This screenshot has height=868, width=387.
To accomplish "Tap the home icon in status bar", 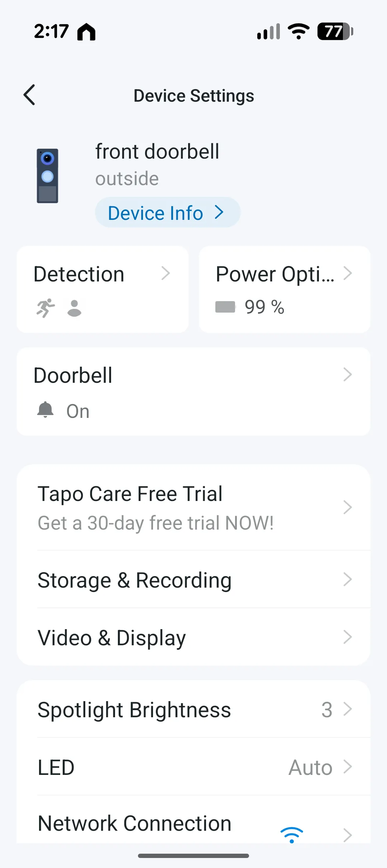I will pyautogui.click(x=86, y=32).
